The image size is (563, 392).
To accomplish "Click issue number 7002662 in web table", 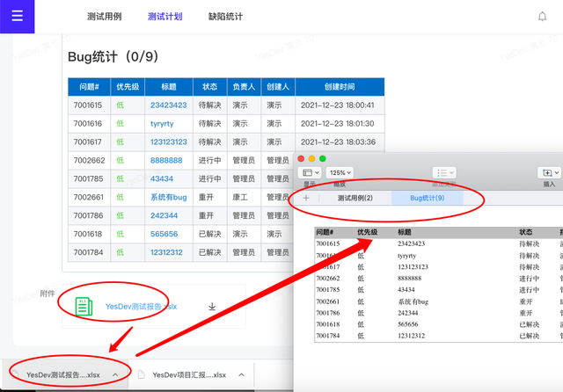I will pyautogui.click(x=89, y=160).
